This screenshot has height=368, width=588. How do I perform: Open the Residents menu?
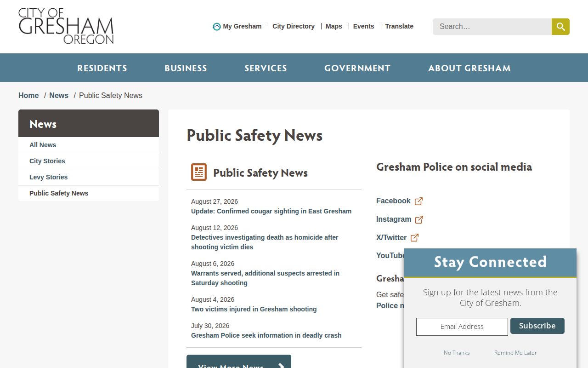coord(102,68)
